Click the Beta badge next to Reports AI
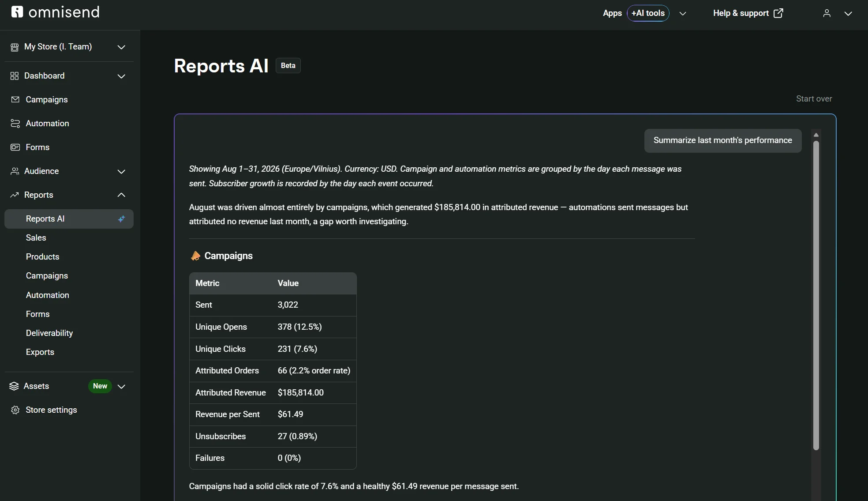The height and width of the screenshot is (501, 868). click(x=288, y=66)
